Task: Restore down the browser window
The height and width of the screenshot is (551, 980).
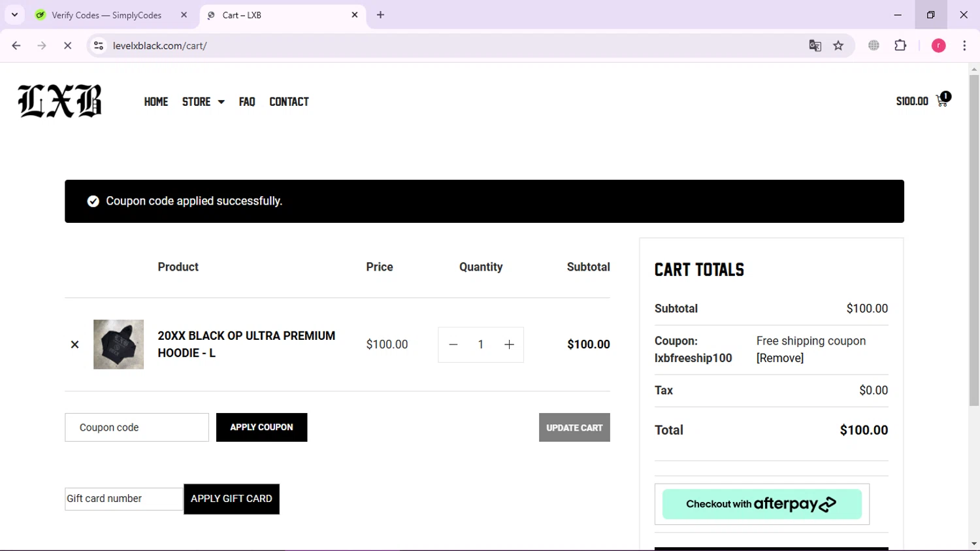Action: tap(930, 14)
